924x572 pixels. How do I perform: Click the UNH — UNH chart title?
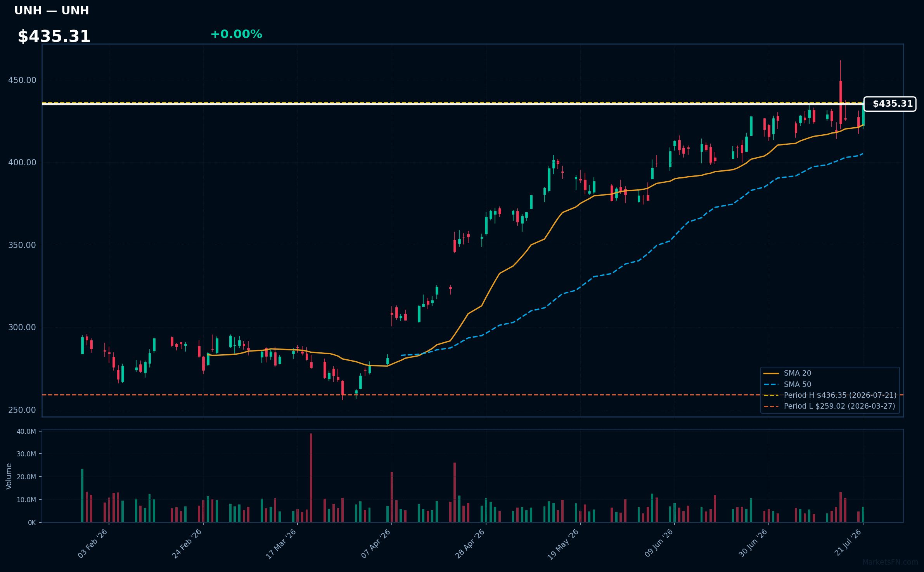point(52,11)
